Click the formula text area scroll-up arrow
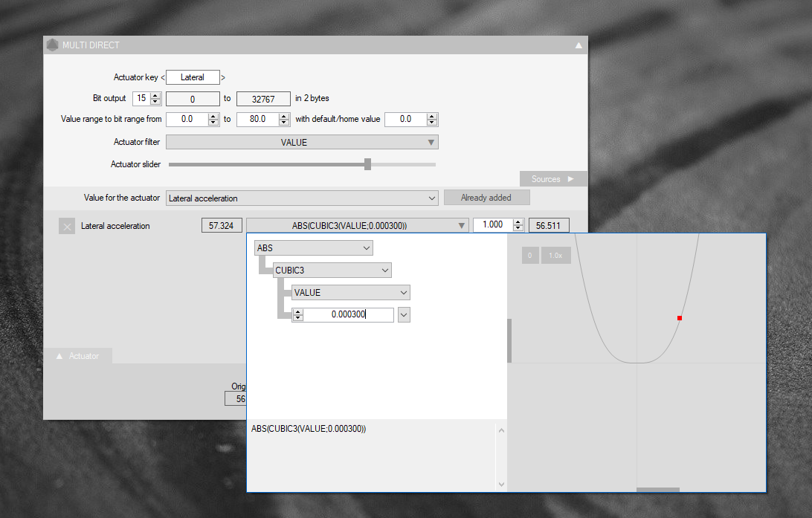The height and width of the screenshot is (518, 812). pos(501,430)
